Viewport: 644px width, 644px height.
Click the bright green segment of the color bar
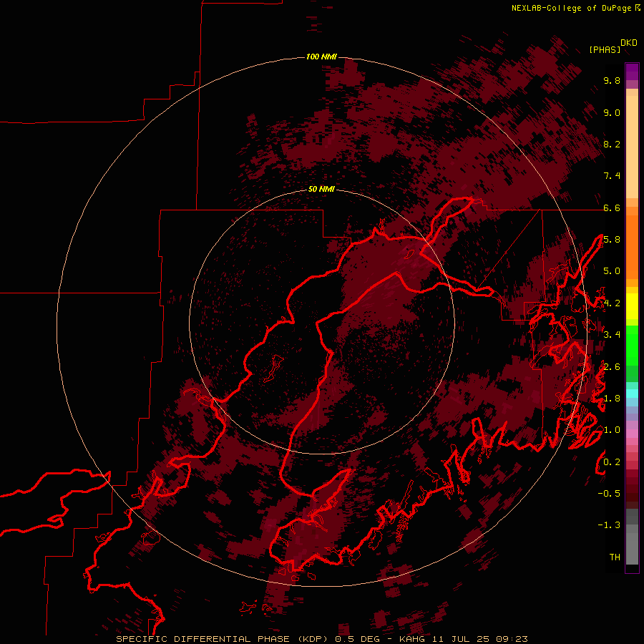[x=632, y=346]
